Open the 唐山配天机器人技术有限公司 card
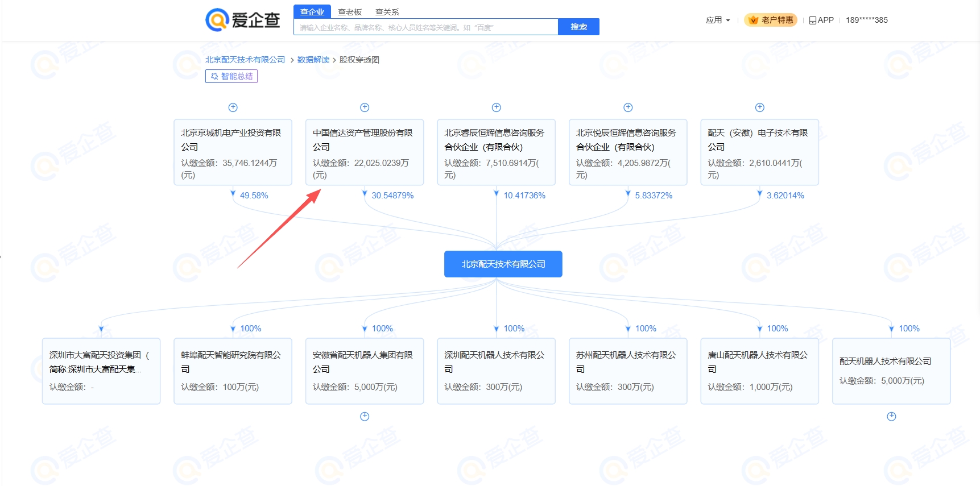Image resolution: width=980 pixels, height=486 pixels. (759, 371)
